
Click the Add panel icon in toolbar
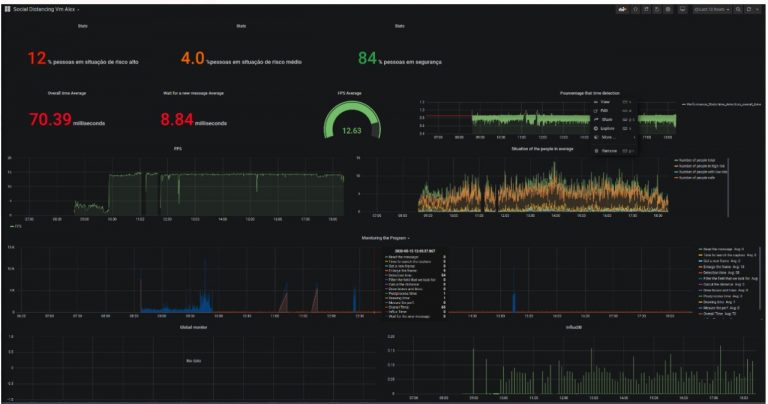pos(621,8)
